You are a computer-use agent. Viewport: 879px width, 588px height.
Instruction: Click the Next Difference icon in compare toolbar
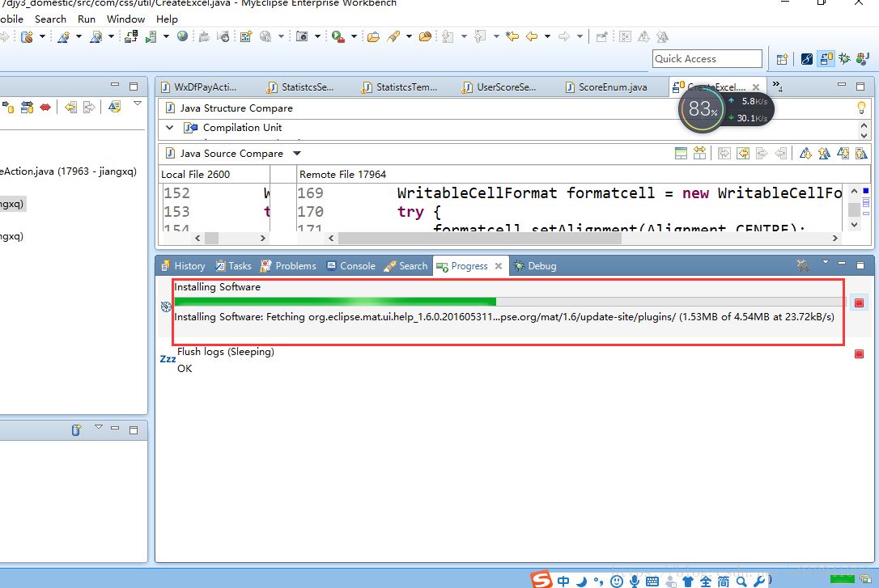[805, 153]
